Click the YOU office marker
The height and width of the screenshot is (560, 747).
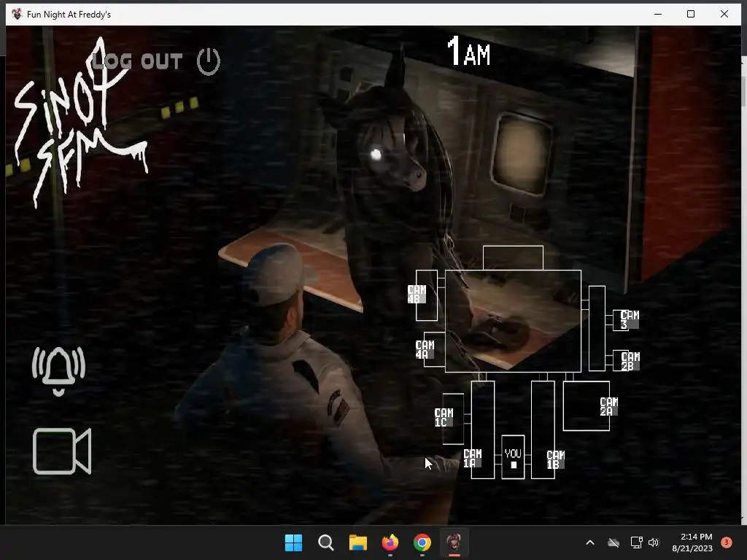point(513,457)
